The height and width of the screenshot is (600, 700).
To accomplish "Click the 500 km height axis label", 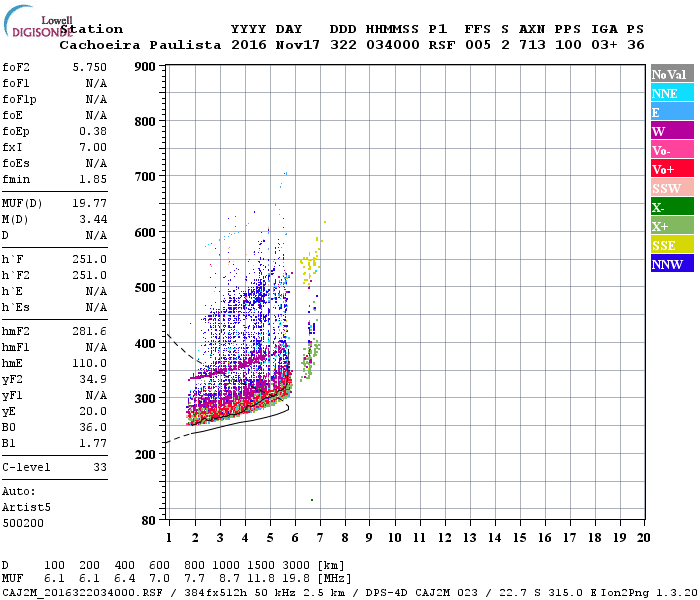I will tap(145, 287).
